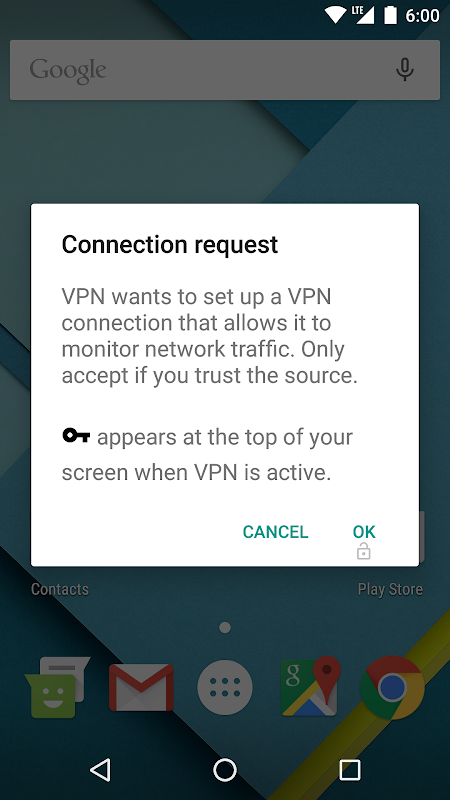Tap the Android back navigation button

pos(101,769)
